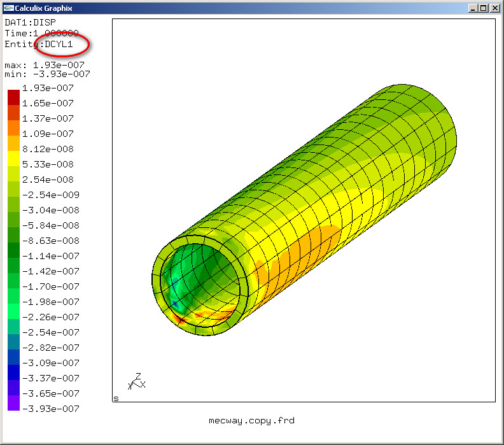Click the yellow swatch at 5.33e-008
Screen dimensions: 504x445
pyautogui.click(x=13, y=159)
